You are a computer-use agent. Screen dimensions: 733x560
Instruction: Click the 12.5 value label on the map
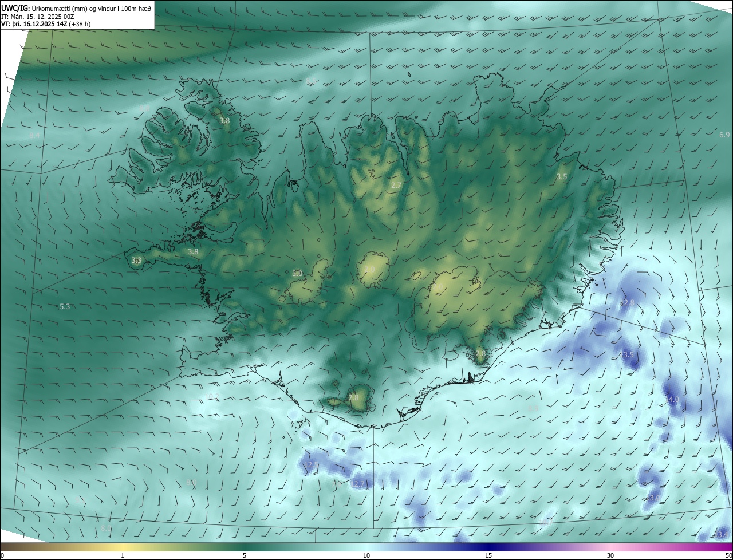[x=311, y=464]
